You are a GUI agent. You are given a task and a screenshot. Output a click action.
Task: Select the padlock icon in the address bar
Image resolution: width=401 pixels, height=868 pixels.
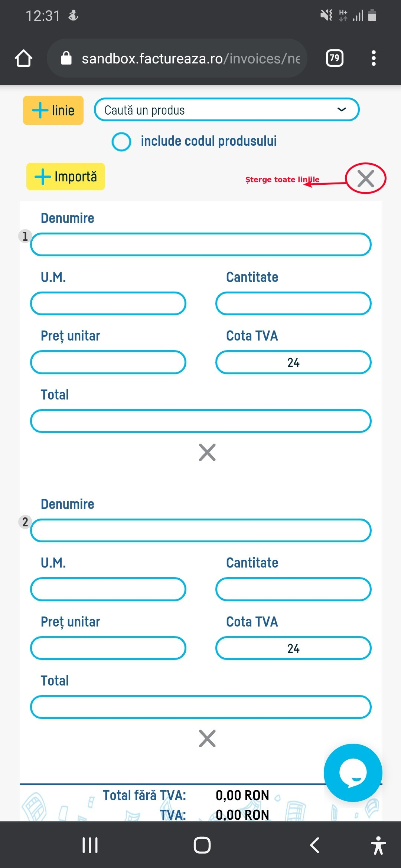click(67, 58)
